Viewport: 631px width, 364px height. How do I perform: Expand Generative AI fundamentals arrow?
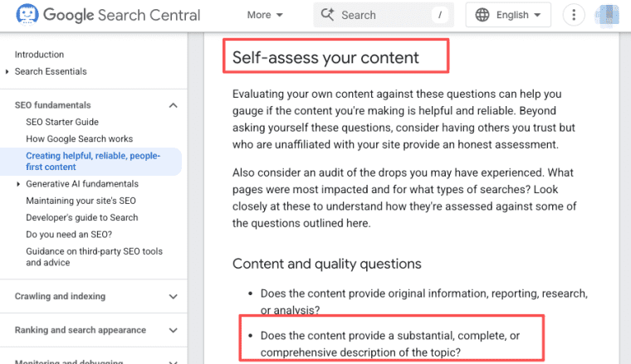coord(18,184)
